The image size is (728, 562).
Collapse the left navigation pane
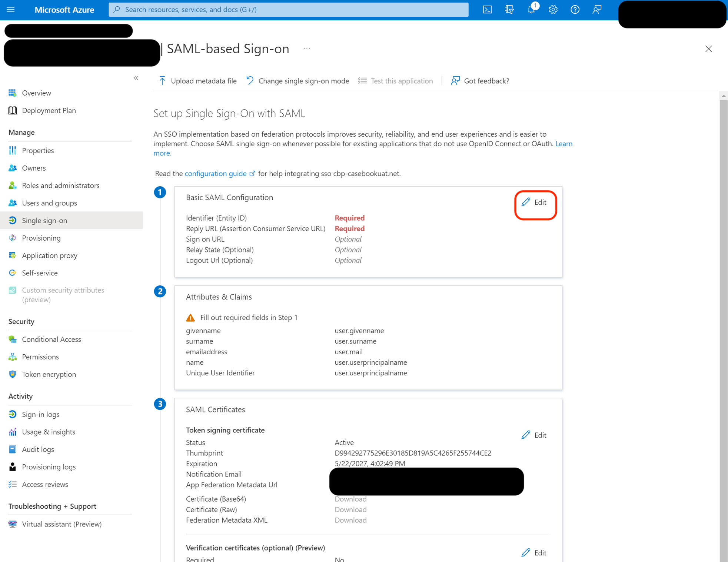coord(136,78)
